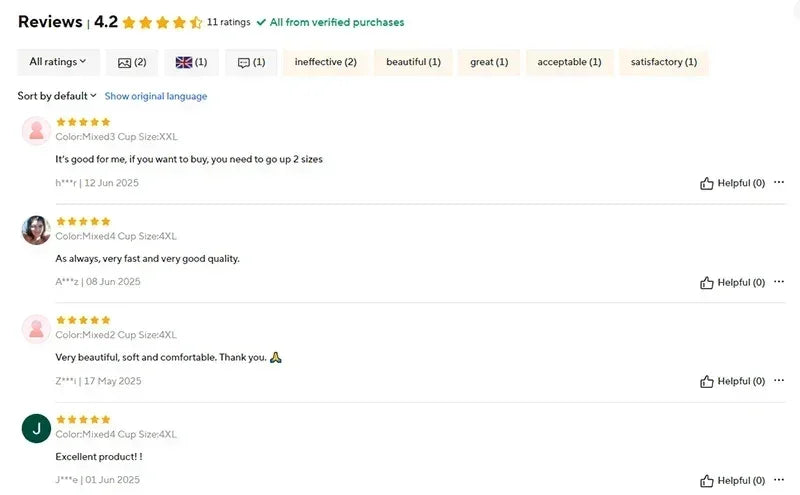Filter by the great (1) tag
Image resolution: width=800 pixels, height=495 pixels.
pos(489,62)
